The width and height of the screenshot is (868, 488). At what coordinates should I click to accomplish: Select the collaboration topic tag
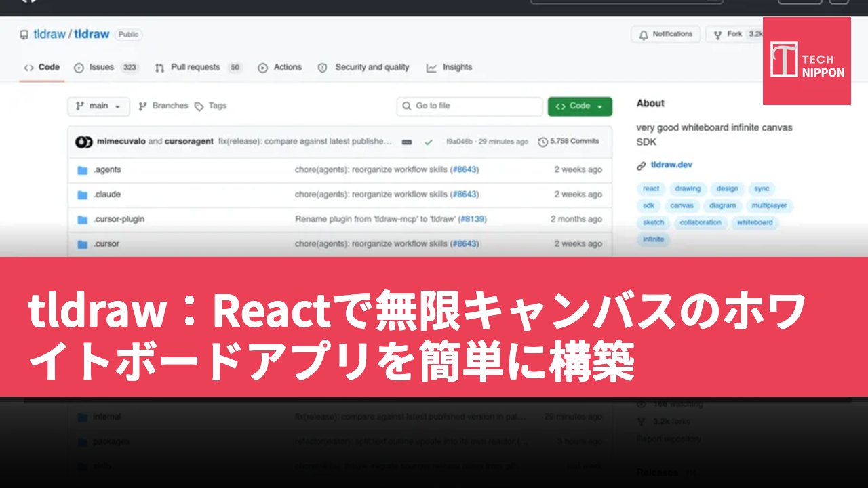click(x=701, y=223)
